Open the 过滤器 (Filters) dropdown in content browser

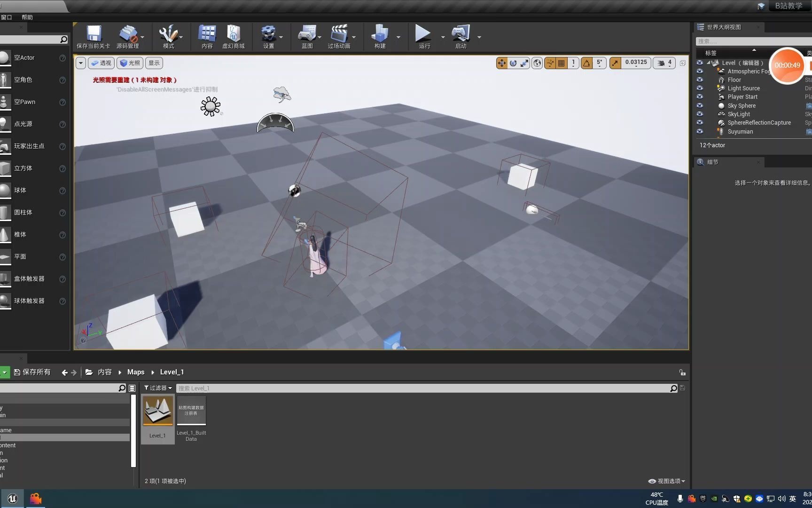click(157, 388)
